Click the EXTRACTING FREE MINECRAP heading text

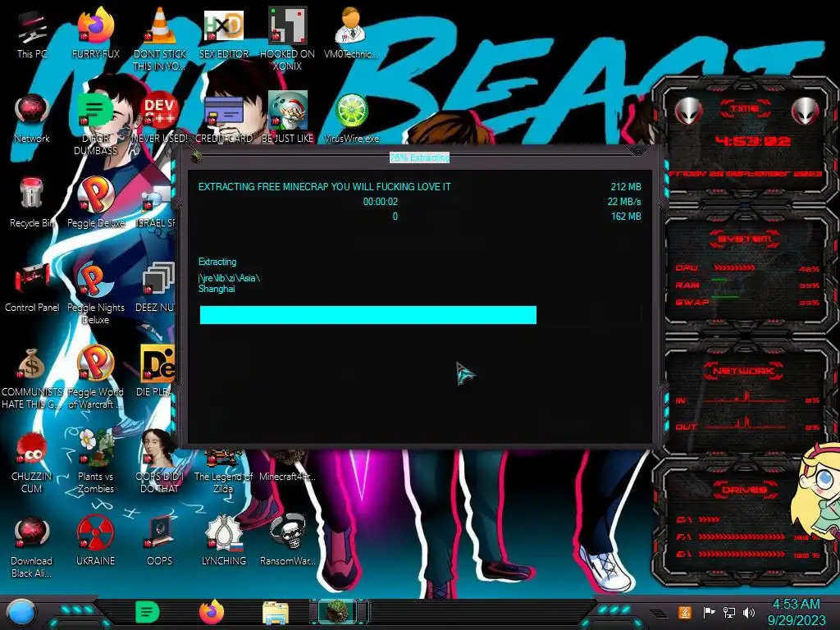324,187
